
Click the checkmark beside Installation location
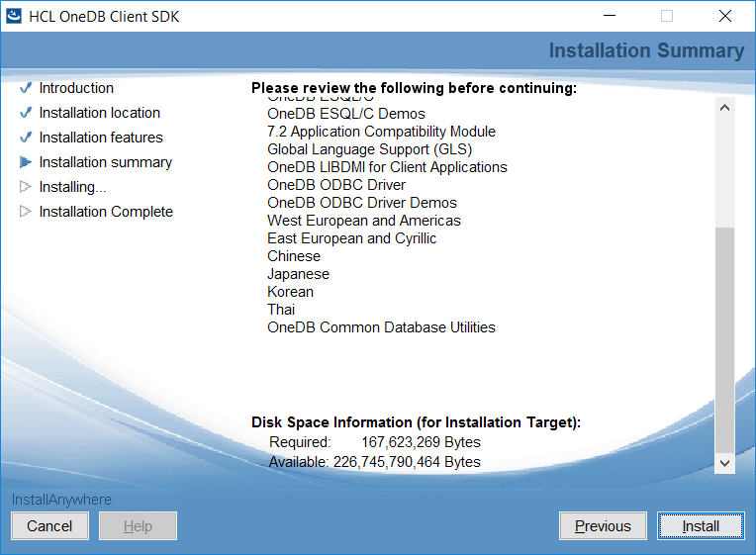click(x=26, y=113)
